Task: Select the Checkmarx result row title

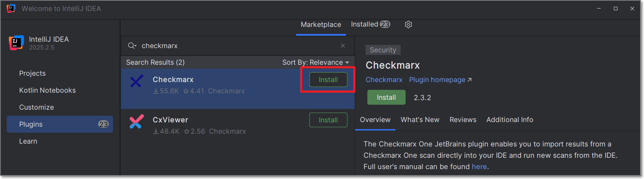Action: (173, 80)
